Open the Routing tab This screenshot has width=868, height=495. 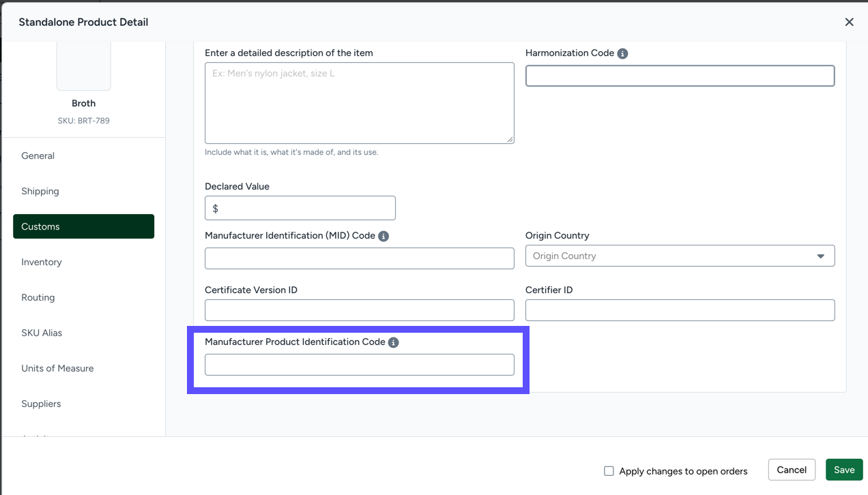(x=83, y=297)
